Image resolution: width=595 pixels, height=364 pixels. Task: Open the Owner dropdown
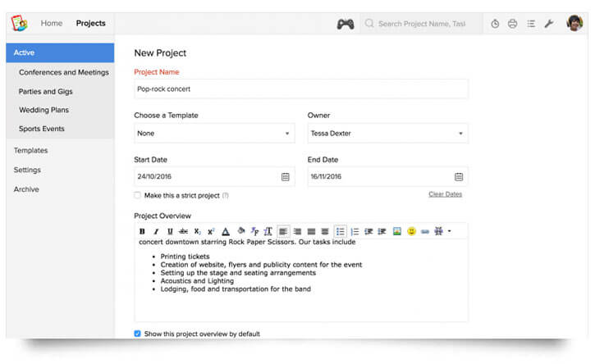tap(388, 134)
